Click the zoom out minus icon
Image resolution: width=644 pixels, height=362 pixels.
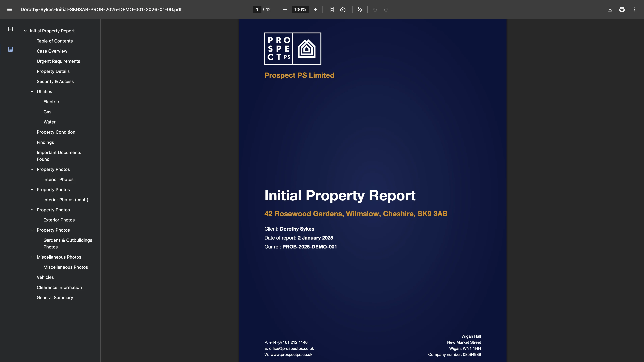click(285, 9)
